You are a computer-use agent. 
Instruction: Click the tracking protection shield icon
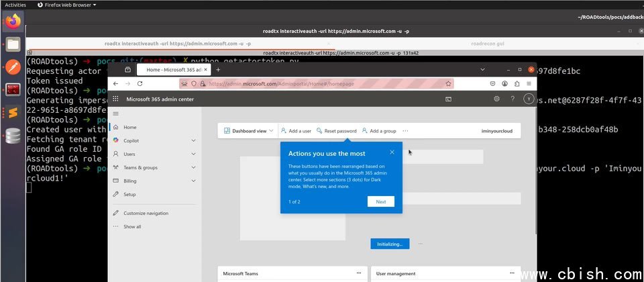click(x=195, y=83)
